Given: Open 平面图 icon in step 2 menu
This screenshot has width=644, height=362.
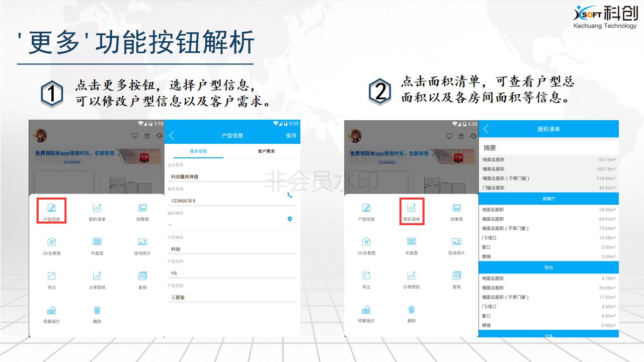Looking at the screenshot, I should tap(412, 241).
